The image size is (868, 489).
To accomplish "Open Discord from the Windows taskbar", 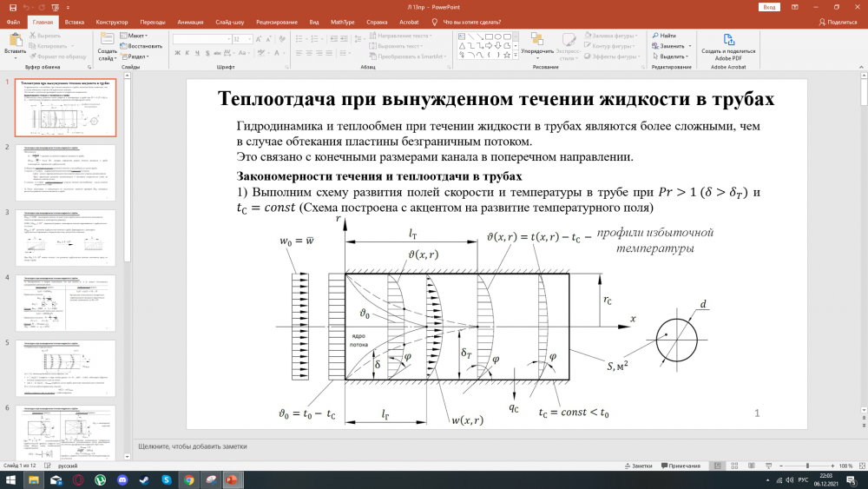I will 123,479.
